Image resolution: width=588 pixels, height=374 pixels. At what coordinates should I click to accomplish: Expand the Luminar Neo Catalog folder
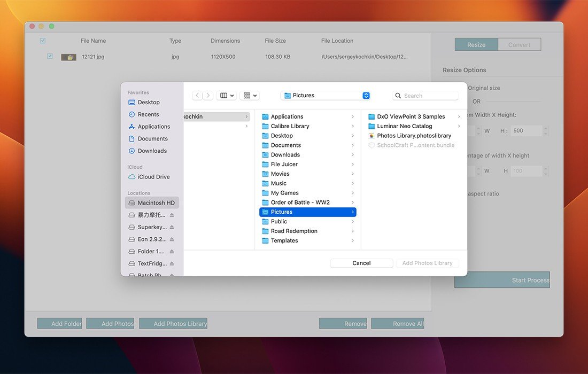(x=405, y=126)
